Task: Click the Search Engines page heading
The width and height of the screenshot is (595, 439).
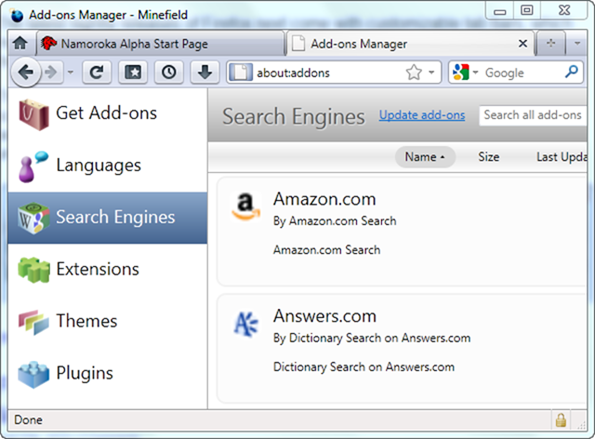Action: point(293,116)
